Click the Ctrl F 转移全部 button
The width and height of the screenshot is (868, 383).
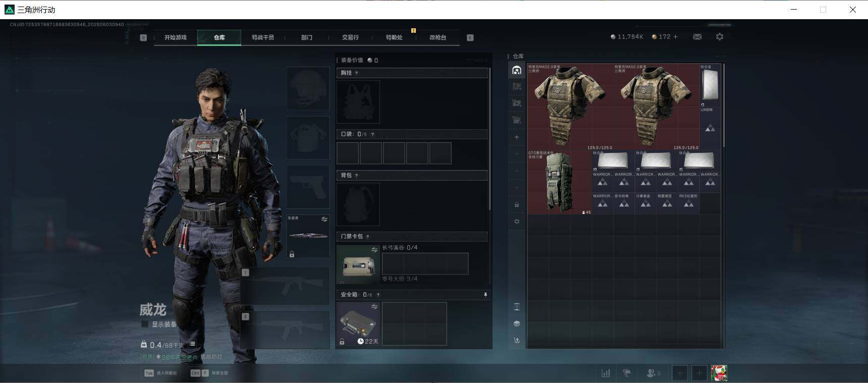click(x=209, y=373)
